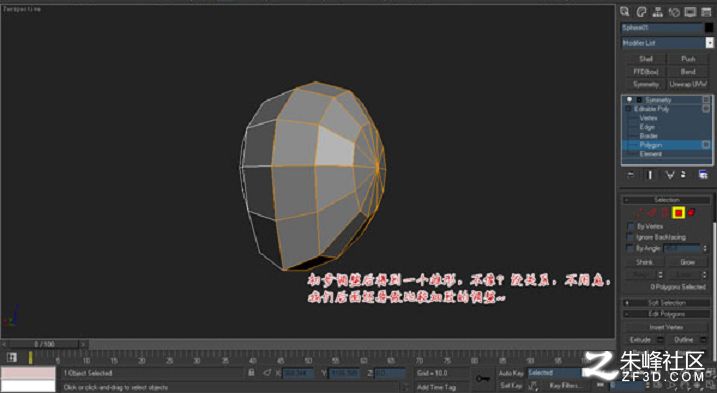The image size is (717, 393).
Task: Toggle Show End Result icon
Action: [x=650, y=175]
